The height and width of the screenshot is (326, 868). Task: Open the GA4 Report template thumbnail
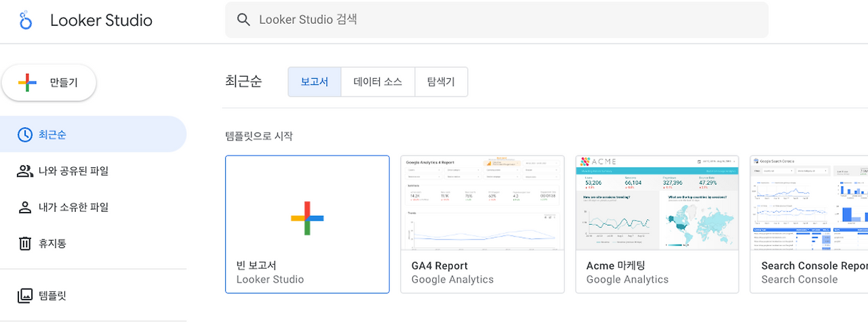tap(483, 203)
